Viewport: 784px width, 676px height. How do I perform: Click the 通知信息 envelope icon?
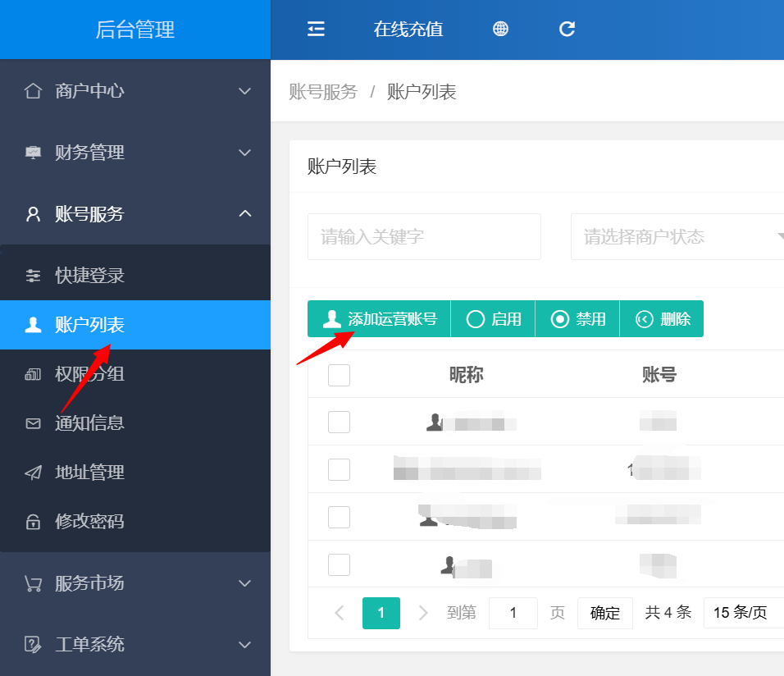coord(33,423)
